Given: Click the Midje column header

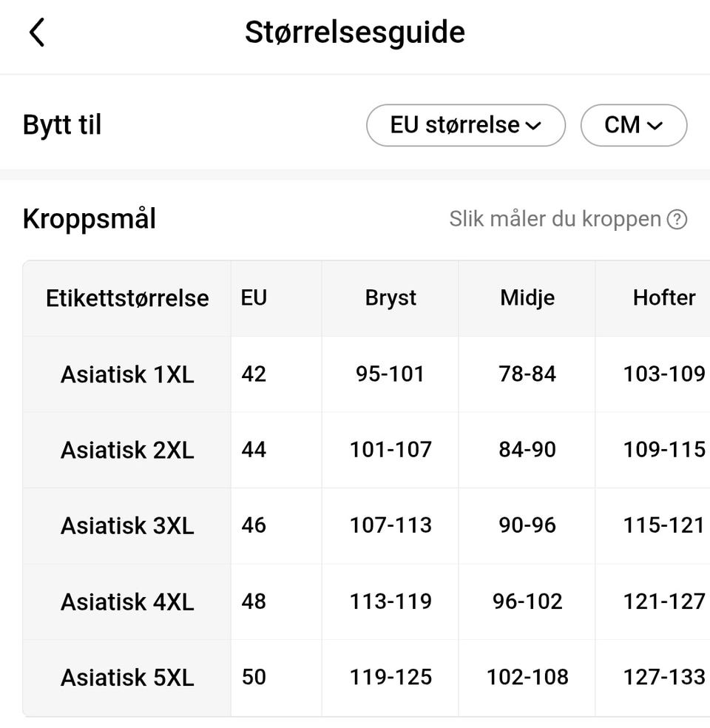Looking at the screenshot, I should (x=527, y=298).
